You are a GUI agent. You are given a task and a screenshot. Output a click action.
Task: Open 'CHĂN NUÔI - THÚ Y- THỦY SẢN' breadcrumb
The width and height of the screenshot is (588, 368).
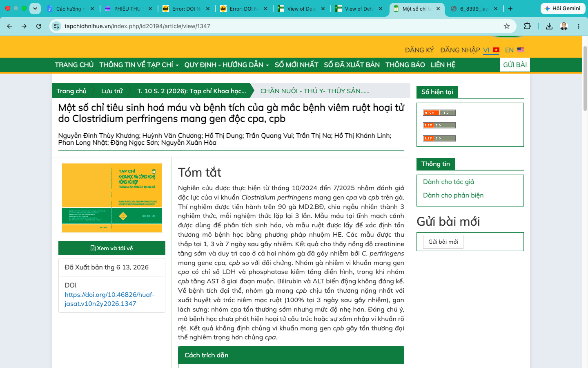(x=315, y=91)
